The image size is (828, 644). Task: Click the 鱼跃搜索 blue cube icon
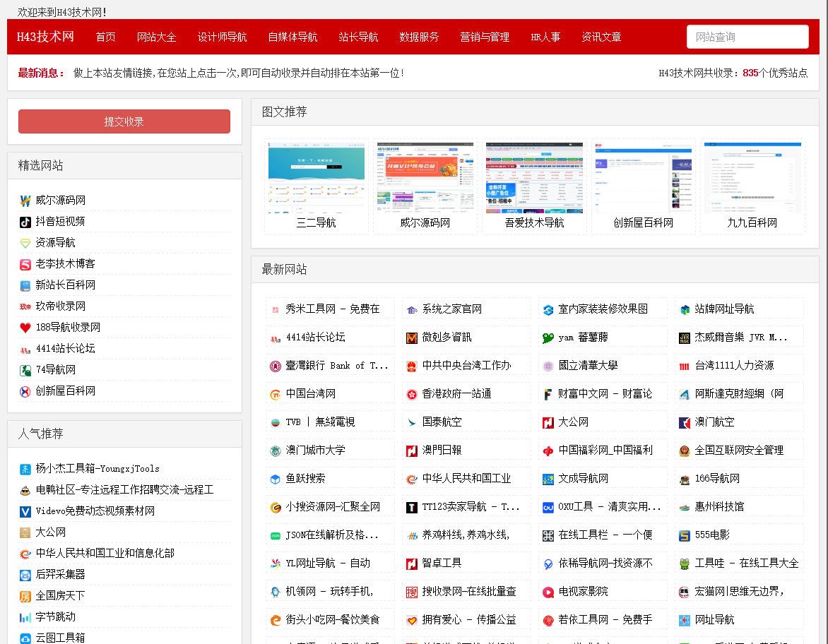(275, 479)
